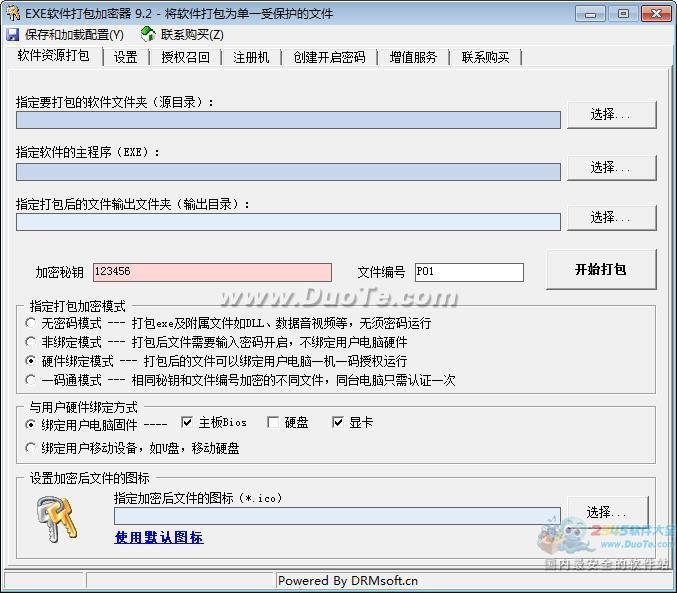The height and width of the screenshot is (593, 677).
Task: Open the 创建开启密码 tab
Action: coord(329,57)
